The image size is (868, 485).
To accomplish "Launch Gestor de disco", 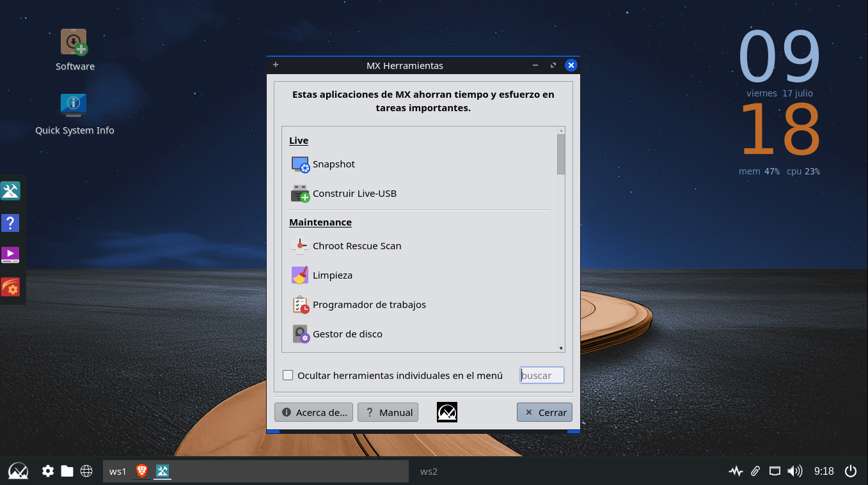I will point(336,334).
